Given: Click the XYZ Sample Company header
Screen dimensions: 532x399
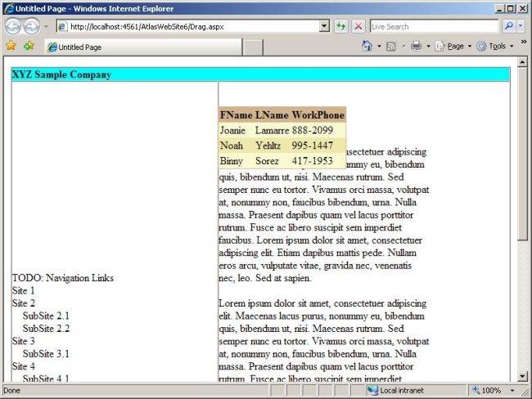Looking at the screenshot, I should (61, 74).
